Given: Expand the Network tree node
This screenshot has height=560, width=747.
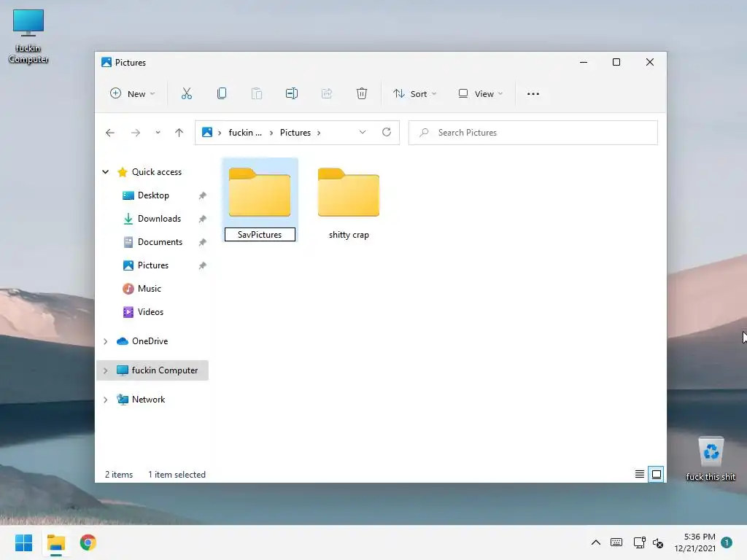Looking at the screenshot, I should pyautogui.click(x=105, y=400).
